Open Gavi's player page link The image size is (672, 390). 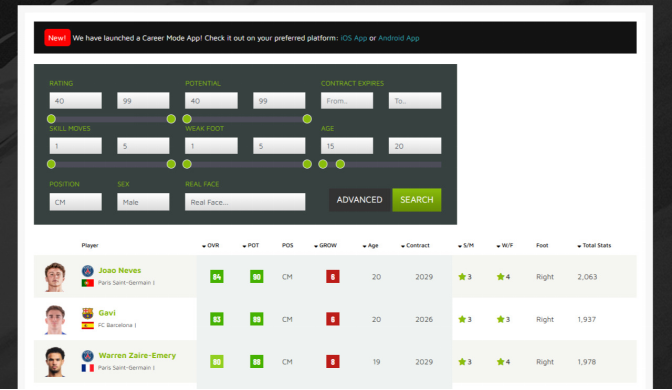107,313
